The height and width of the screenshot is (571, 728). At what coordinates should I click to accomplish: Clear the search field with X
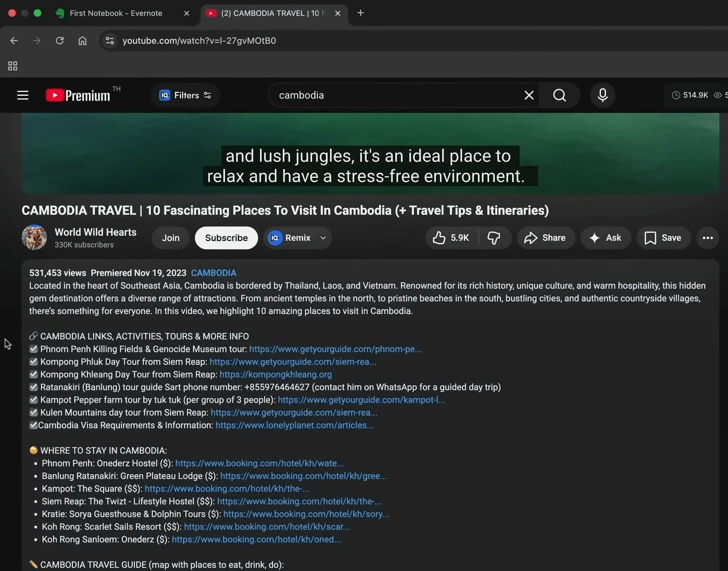click(529, 95)
